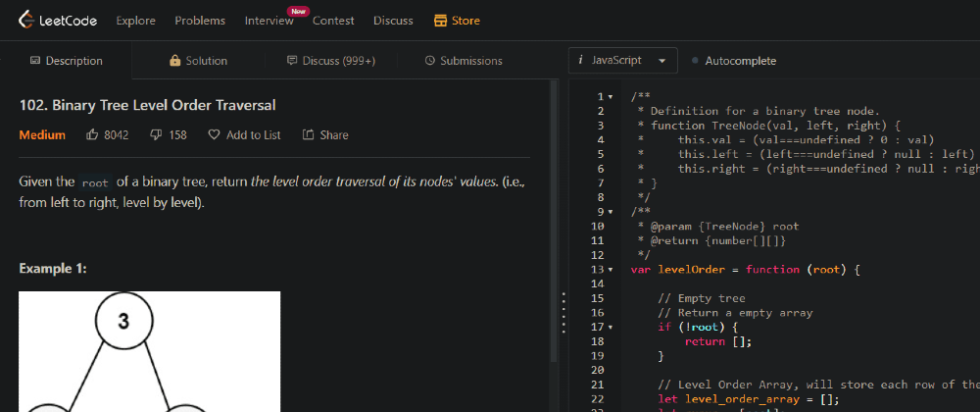Collapse the if-block fold at line 17
Screen dimensions: 980x412
tap(610, 327)
